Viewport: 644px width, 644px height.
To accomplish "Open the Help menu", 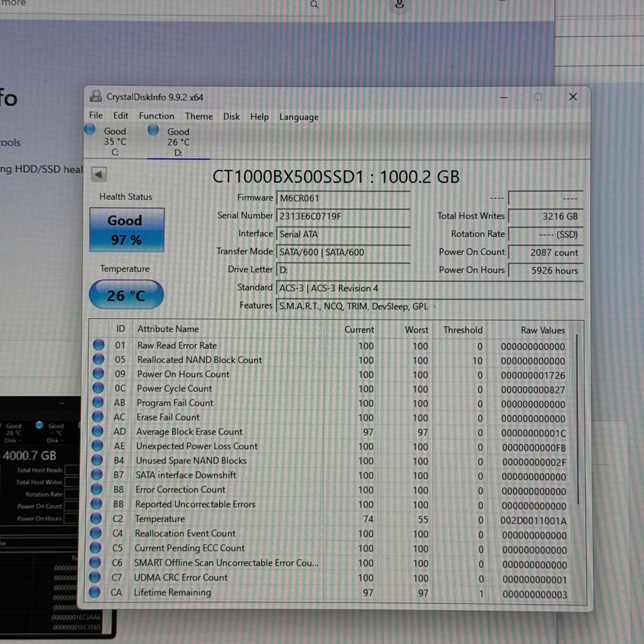I will 259,117.
